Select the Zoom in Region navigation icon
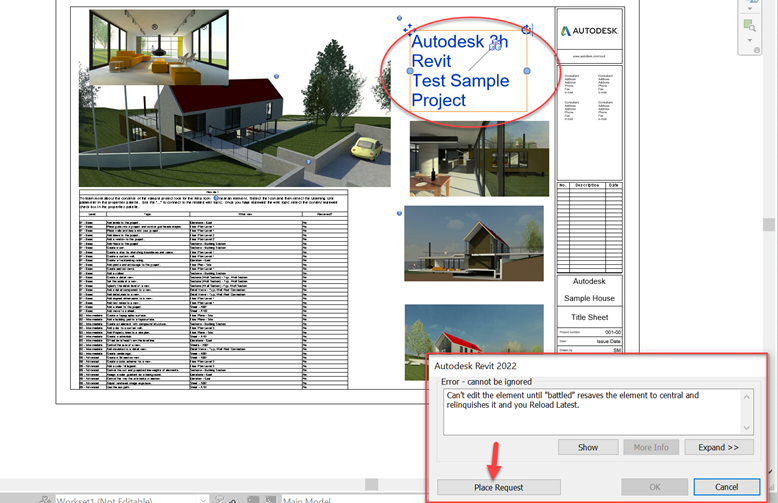 pyautogui.click(x=749, y=25)
